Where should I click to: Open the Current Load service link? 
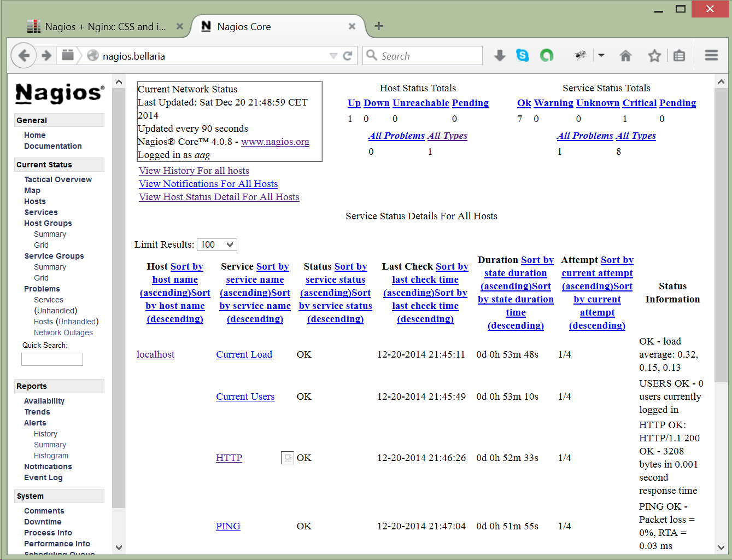[244, 354]
